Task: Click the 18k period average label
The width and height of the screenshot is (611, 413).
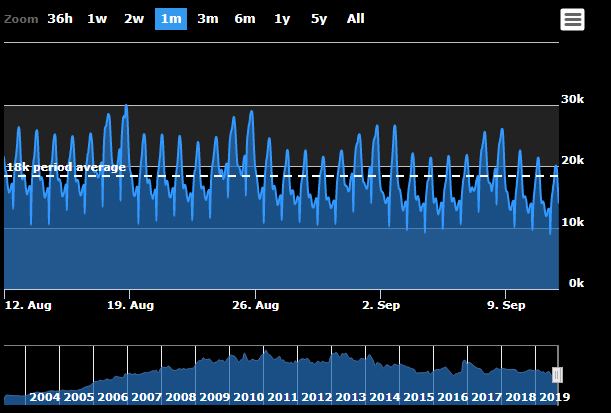Action: point(66,168)
